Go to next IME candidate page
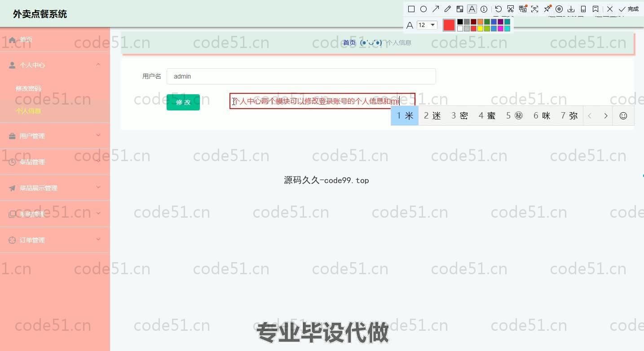 pos(605,116)
